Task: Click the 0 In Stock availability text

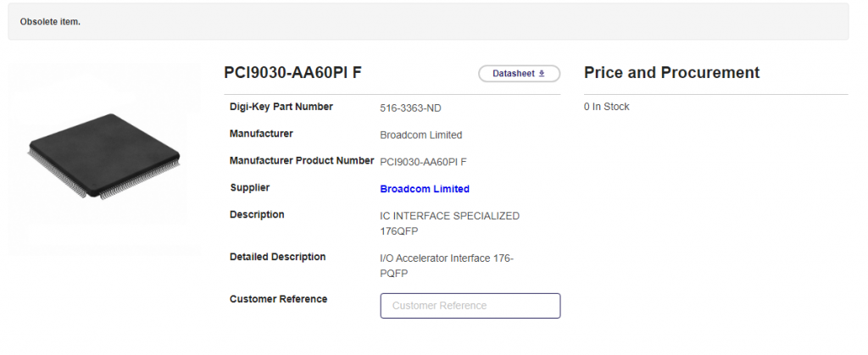Action: pyautogui.click(x=606, y=107)
